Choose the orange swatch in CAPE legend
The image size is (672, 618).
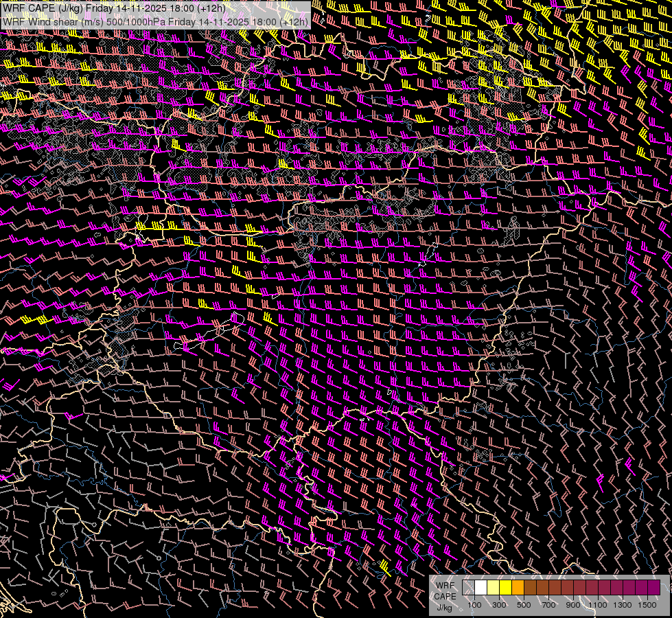[x=518, y=588]
